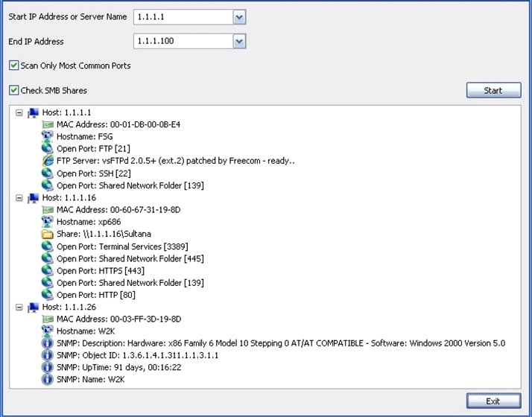Image resolution: width=532 pixels, height=417 pixels.
Task: Disable the Check SMB Shares checkbox
Action: (14, 91)
